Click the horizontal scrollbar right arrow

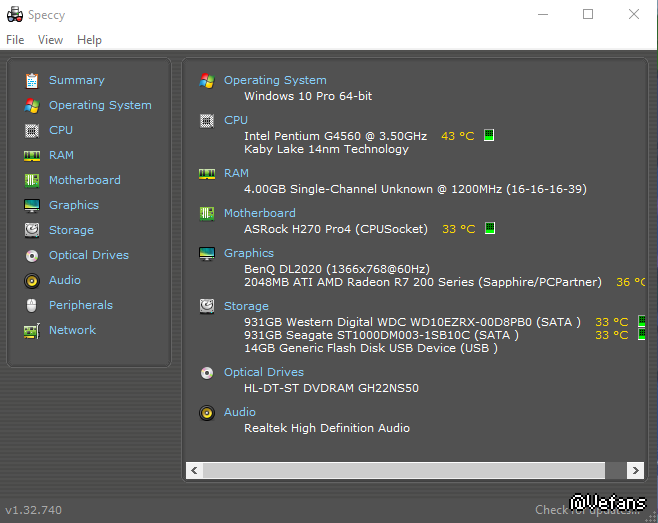(635, 470)
